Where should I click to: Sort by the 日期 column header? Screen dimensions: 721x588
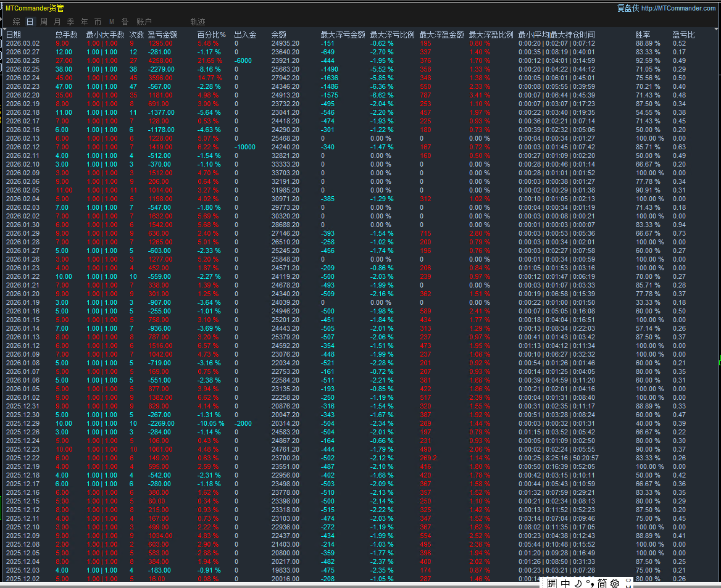(x=14, y=35)
